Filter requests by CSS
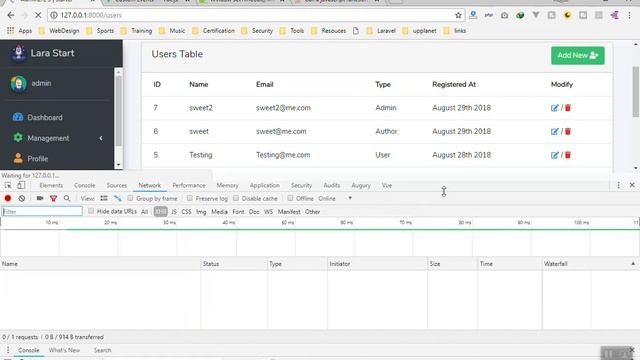The image size is (640, 360). (x=186, y=212)
